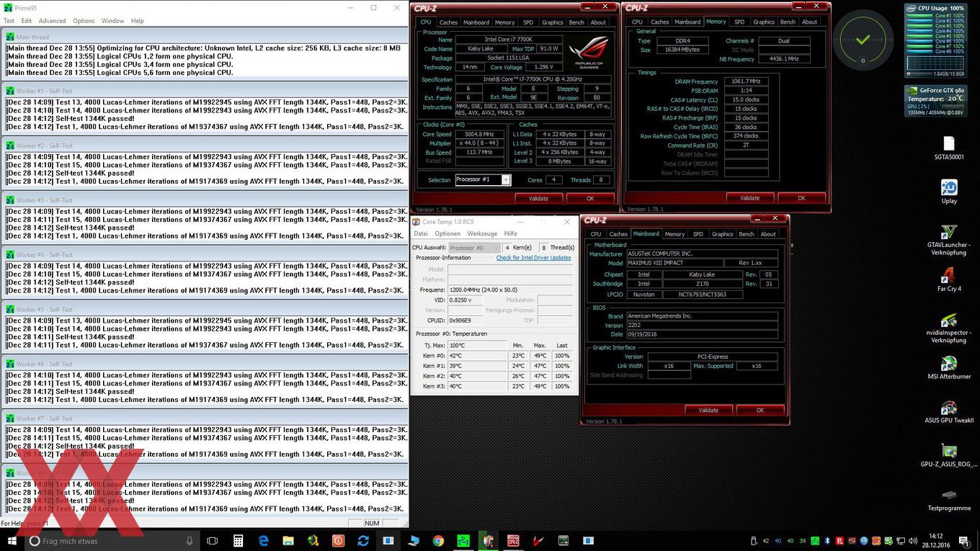Open the Testprogramme desktop folder
Viewport: 980px width, 551px height.
coord(949,500)
